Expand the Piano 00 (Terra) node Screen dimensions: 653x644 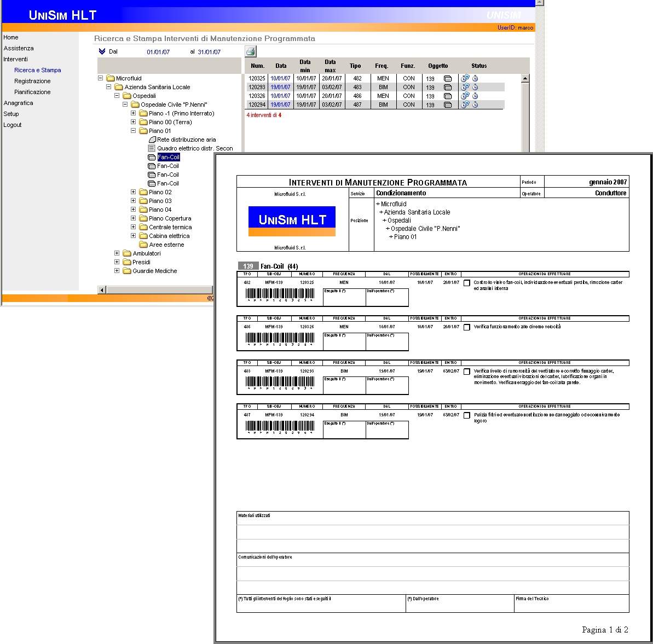pos(133,121)
